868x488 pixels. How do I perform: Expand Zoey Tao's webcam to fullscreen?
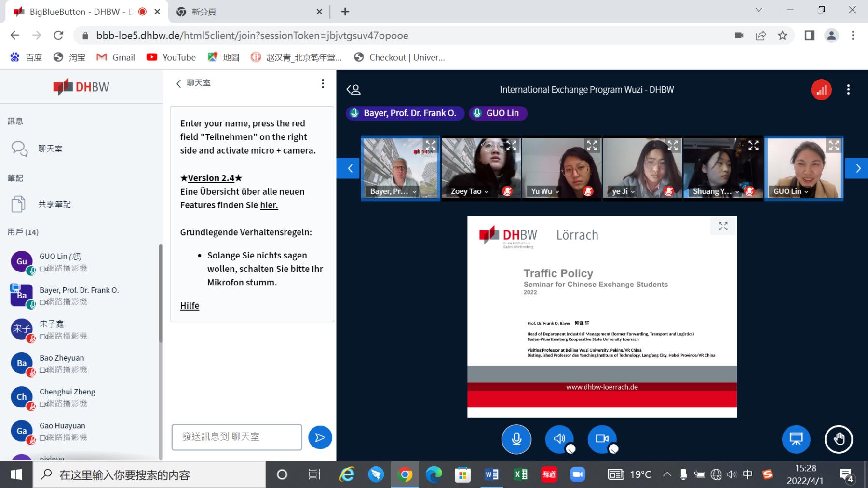coord(511,145)
